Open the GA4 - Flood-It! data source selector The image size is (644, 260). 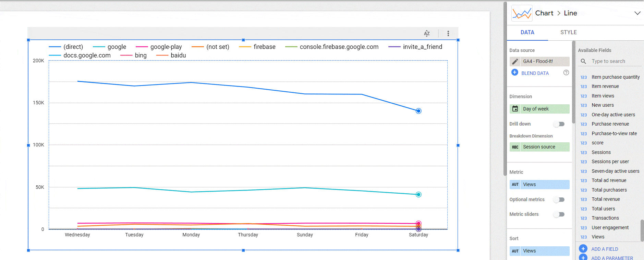539,61
